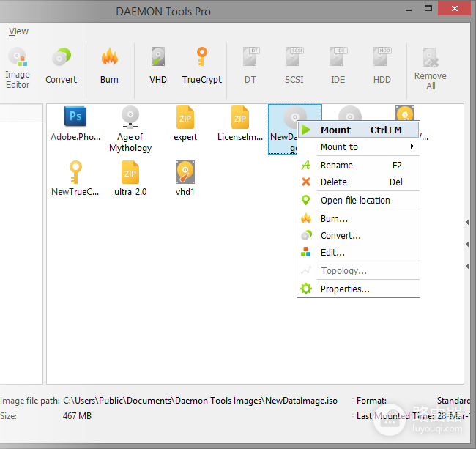Choose Properties... in context menu
476x449 pixels.
click(x=359, y=289)
